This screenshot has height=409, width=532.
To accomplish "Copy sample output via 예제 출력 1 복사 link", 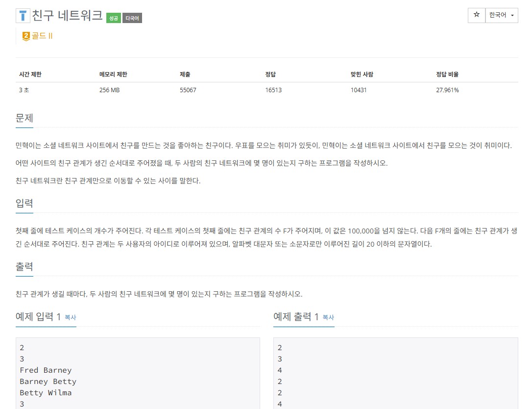I will [x=328, y=317].
